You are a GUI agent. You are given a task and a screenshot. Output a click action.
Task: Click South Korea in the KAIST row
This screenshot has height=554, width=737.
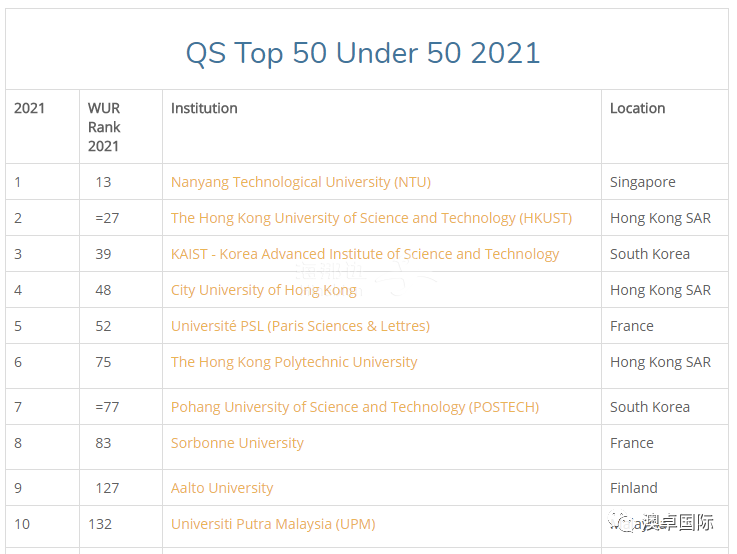pyautogui.click(x=650, y=254)
